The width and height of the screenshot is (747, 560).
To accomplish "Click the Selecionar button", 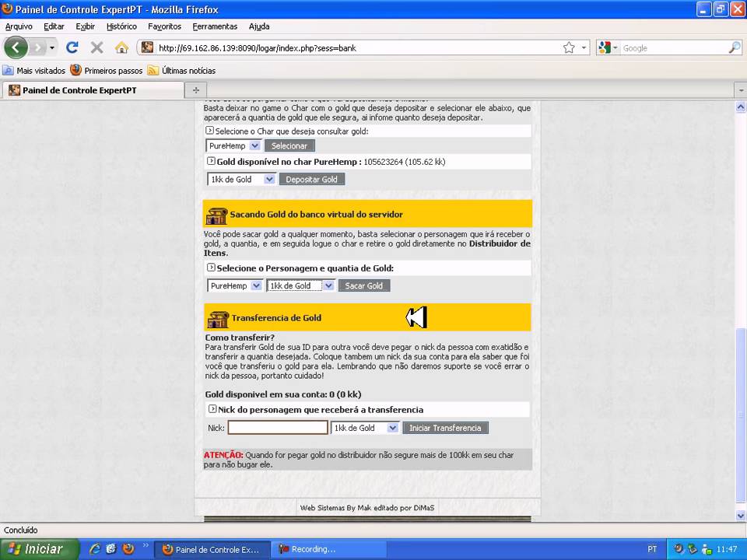I will (x=289, y=145).
